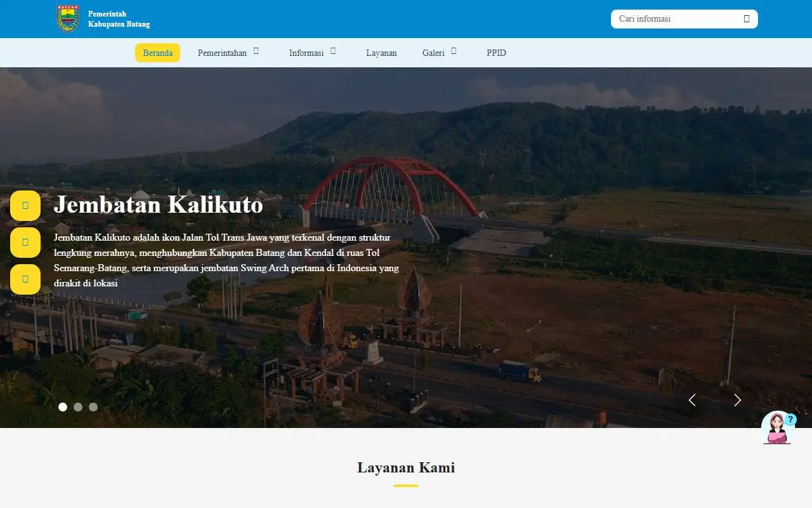Click the search icon in the search box

(747, 19)
